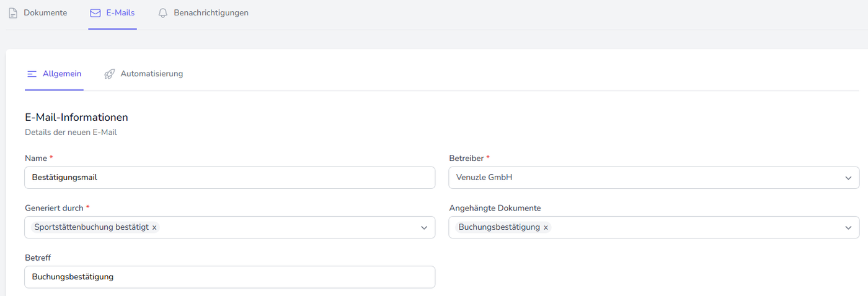Expand the 'Angehängte Dokumente' dropdown chevron
Image resolution: width=868 pixels, height=296 pixels.
click(x=848, y=227)
